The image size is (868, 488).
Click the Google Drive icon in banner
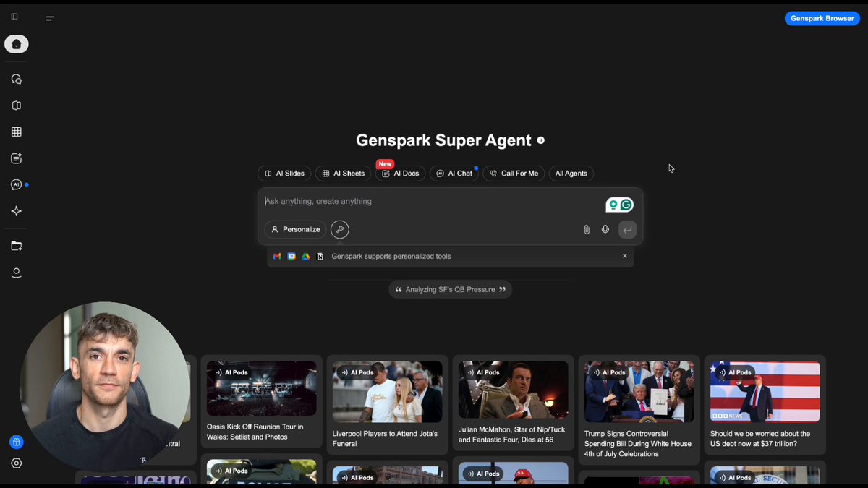pos(306,257)
